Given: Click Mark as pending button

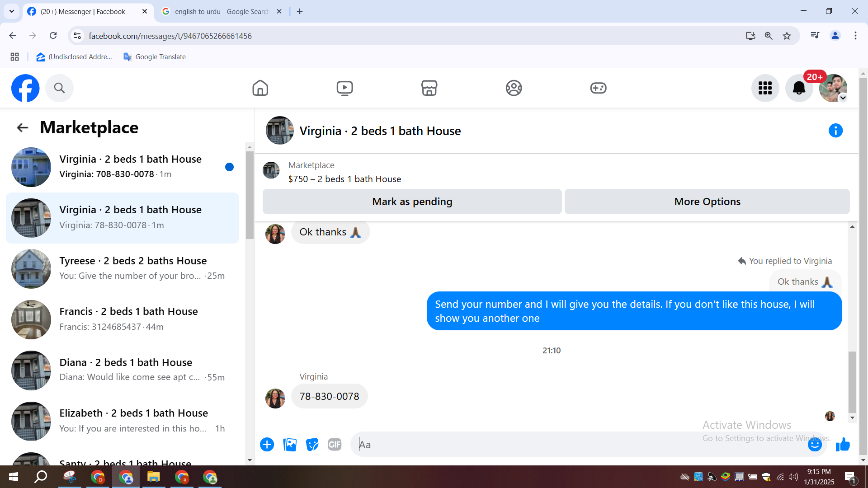Looking at the screenshot, I should point(412,202).
